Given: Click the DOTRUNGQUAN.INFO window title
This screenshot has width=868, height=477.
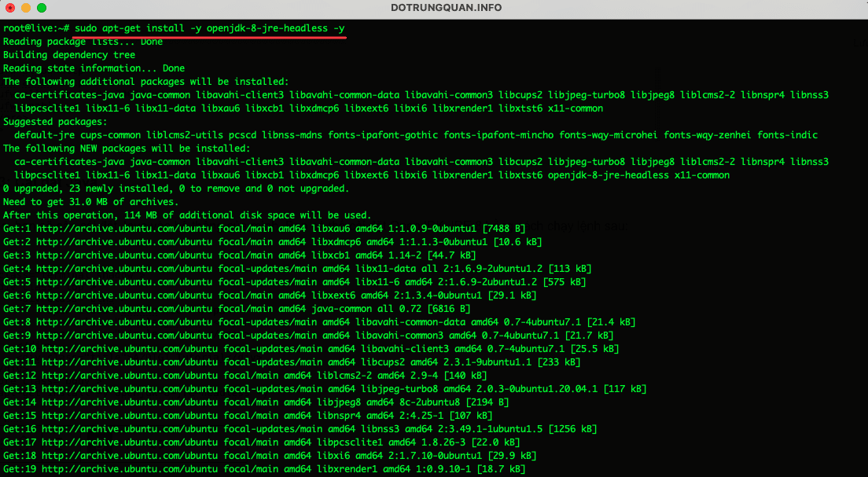Looking at the screenshot, I should [446, 8].
